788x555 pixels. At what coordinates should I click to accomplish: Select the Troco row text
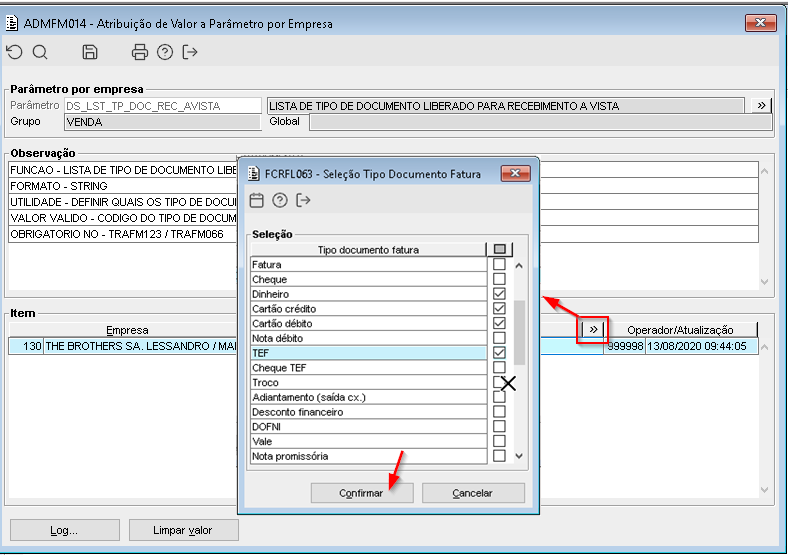[265, 383]
